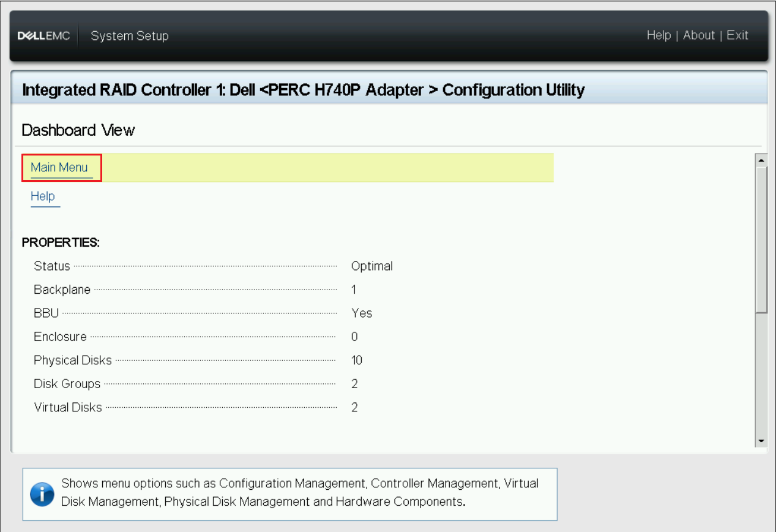Select the Disk Groups property label

pyautogui.click(x=67, y=384)
